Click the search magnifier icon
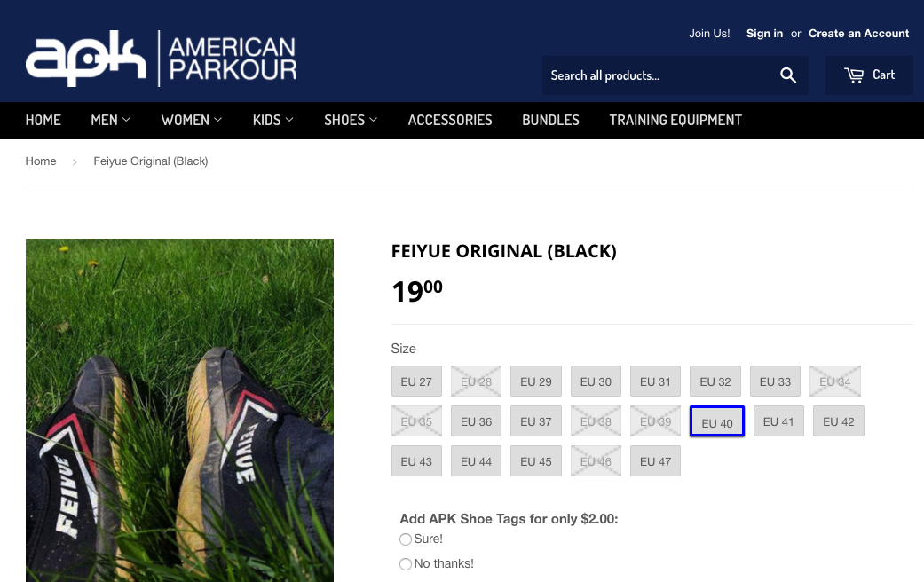 pyautogui.click(x=788, y=75)
